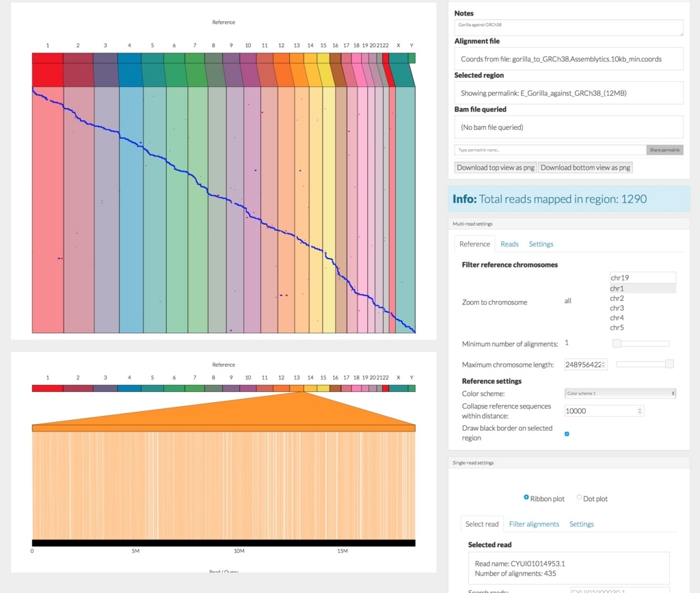The image size is (700, 593).
Task: Select chromosome 5 block in top view
Action: pos(152,58)
